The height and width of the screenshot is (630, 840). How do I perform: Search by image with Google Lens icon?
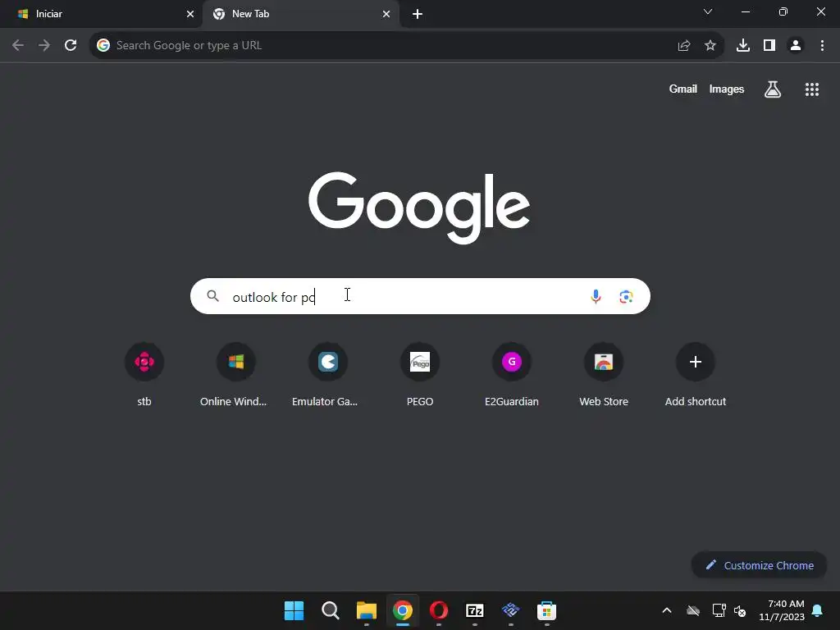pyautogui.click(x=626, y=296)
